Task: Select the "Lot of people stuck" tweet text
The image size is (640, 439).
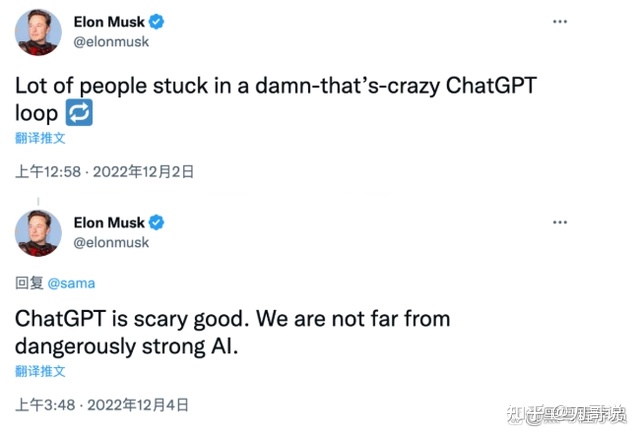Action: [276, 100]
